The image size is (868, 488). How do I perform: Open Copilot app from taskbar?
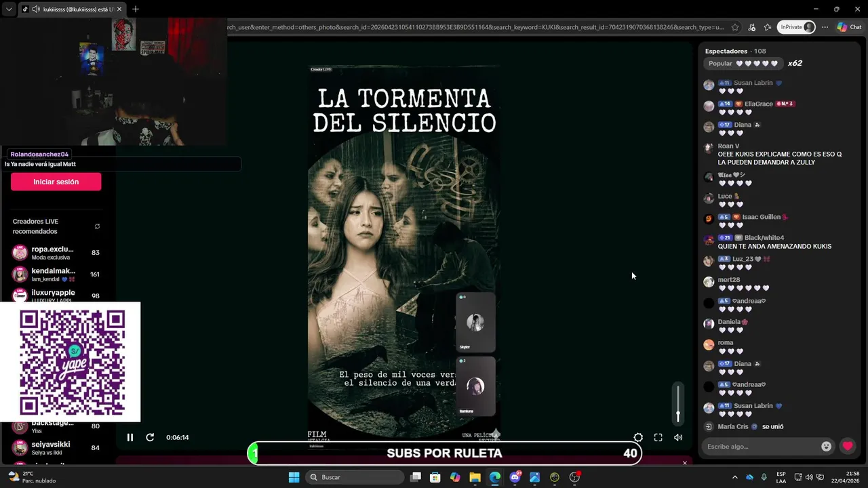coord(455,477)
